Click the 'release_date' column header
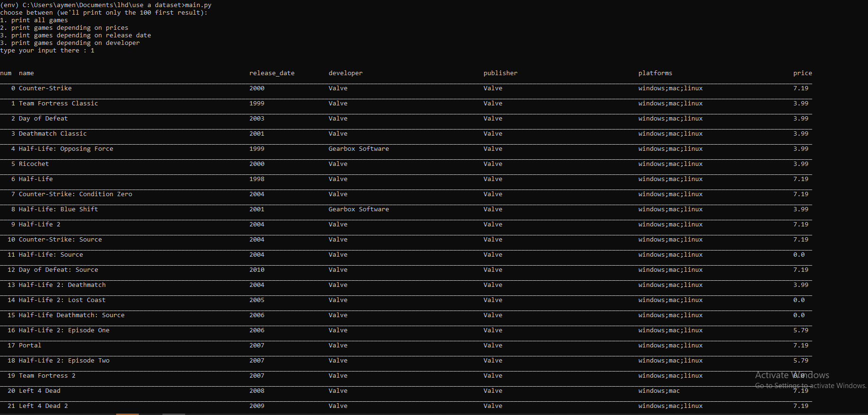The width and height of the screenshot is (868, 415). [x=272, y=73]
